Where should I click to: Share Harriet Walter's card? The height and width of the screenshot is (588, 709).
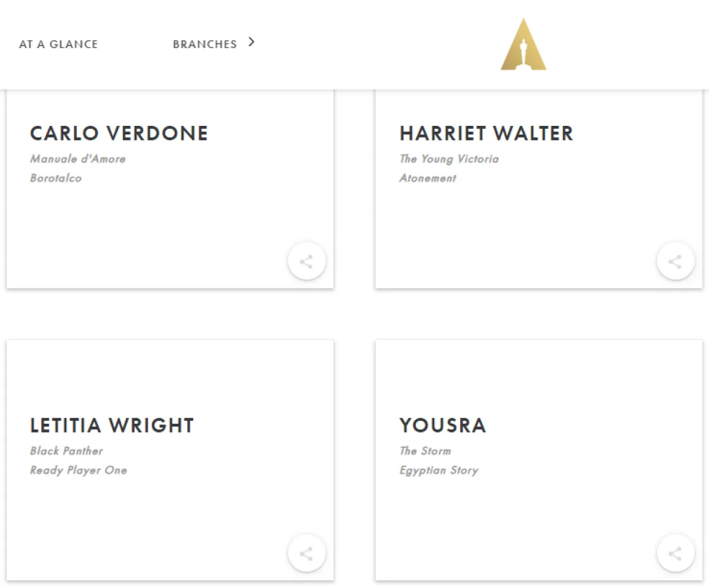(x=675, y=261)
